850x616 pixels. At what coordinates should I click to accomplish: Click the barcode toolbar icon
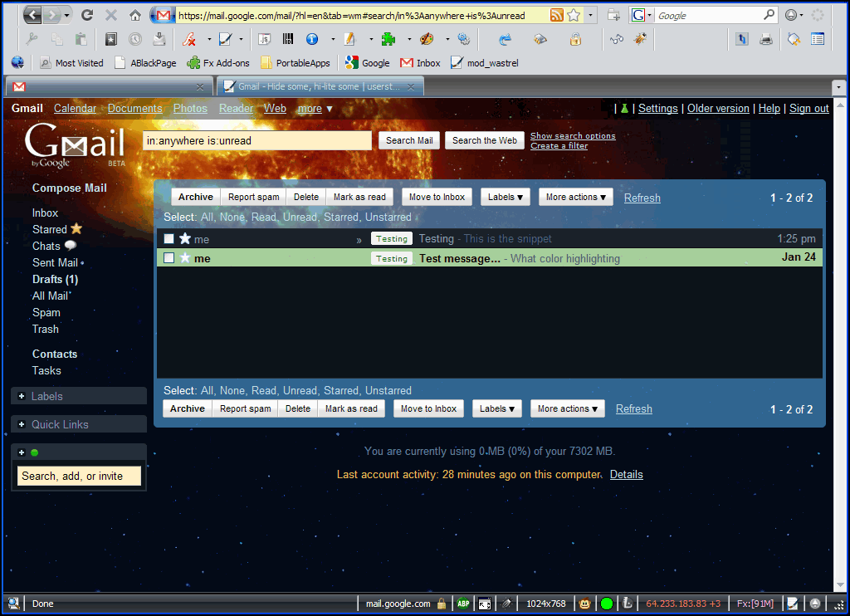[288, 39]
